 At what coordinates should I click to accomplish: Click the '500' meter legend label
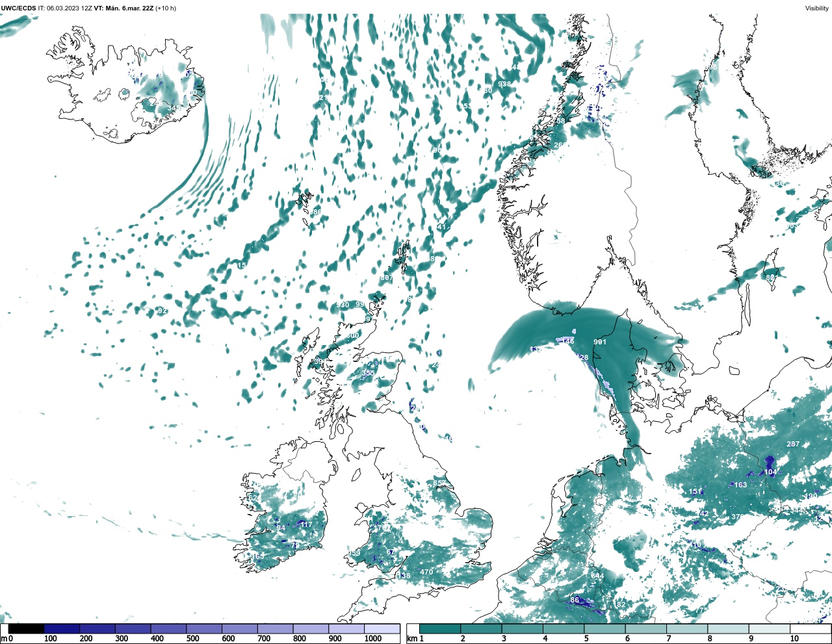[x=192, y=639]
